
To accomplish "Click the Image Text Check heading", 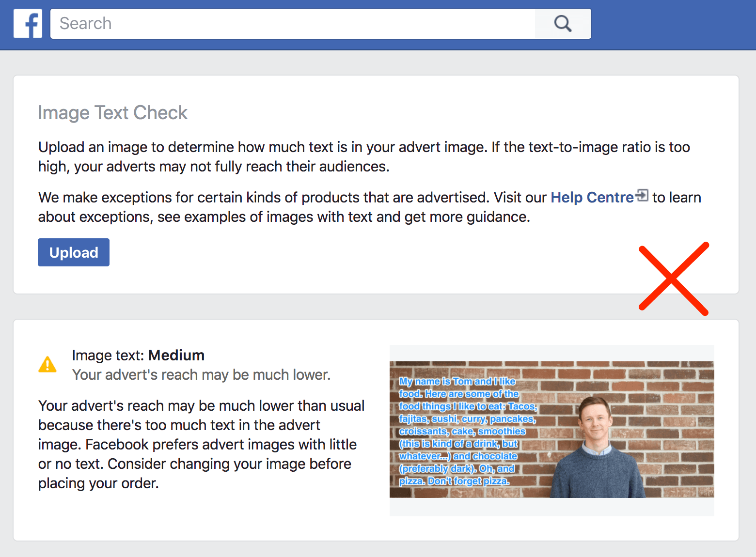I will 112,112.
